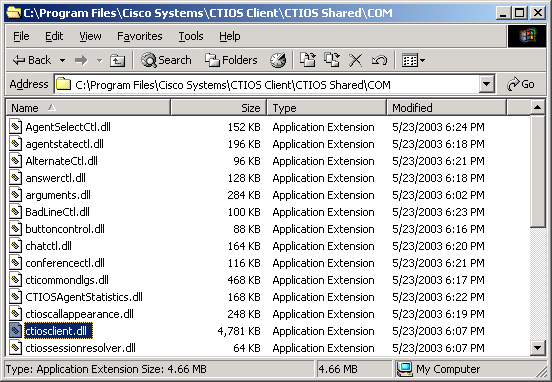The height and width of the screenshot is (382, 552).
Task: Open the Back history dropdown arrow
Action: (62, 61)
